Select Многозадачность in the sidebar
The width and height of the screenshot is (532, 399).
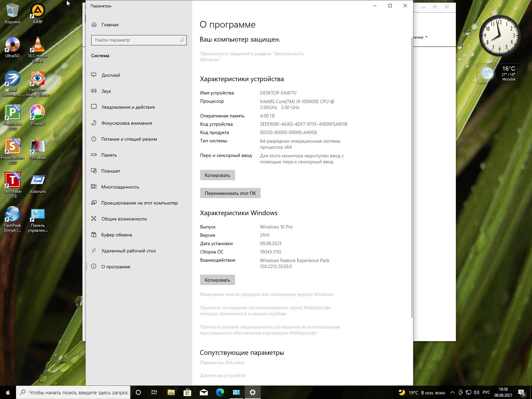[x=139, y=187]
